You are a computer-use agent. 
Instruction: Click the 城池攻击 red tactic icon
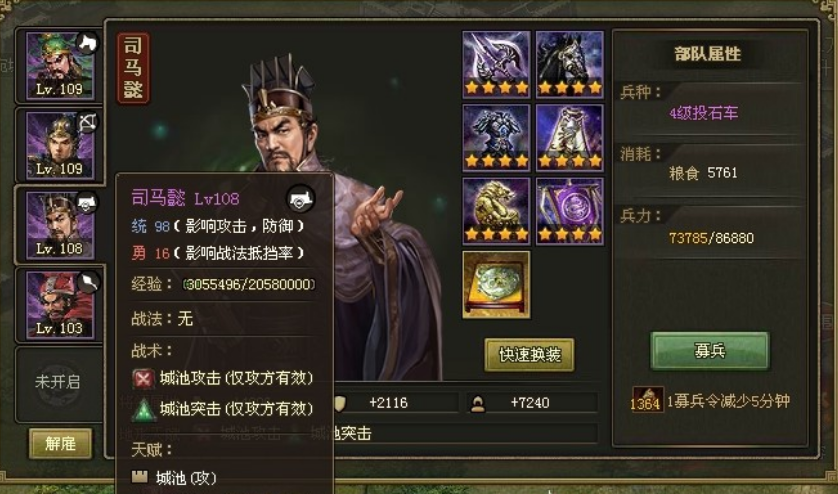point(143,379)
